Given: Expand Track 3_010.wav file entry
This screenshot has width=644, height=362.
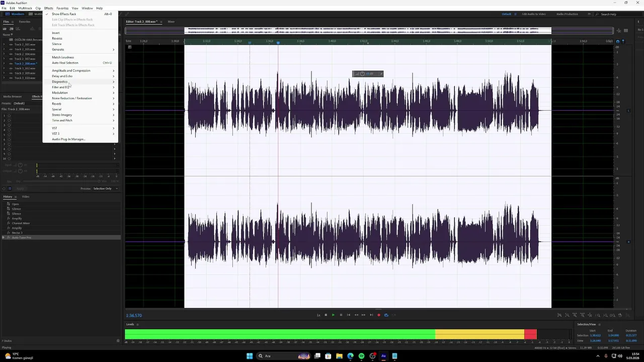Looking at the screenshot, I should click(4, 78).
